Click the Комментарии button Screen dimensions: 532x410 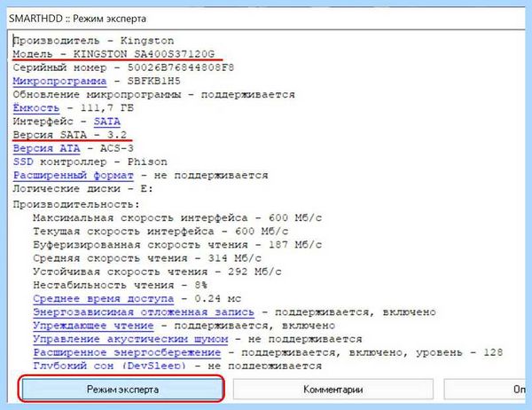coord(332,389)
